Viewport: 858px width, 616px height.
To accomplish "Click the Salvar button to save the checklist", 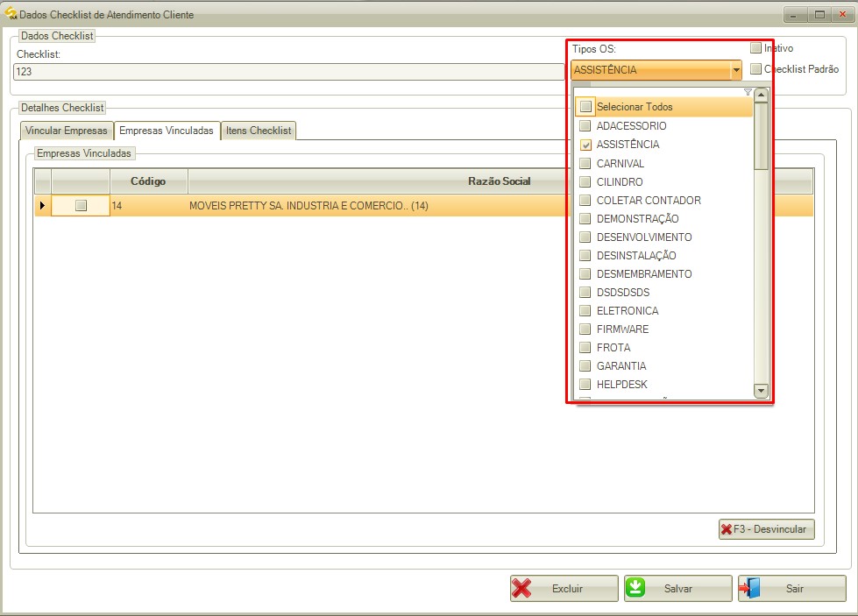I will [x=677, y=588].
